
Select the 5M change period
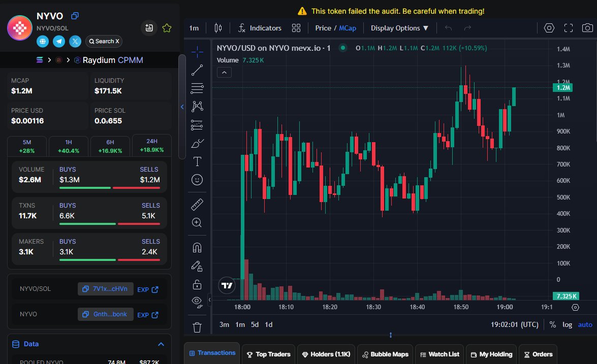pyautogui.click(x=26, y=146)
